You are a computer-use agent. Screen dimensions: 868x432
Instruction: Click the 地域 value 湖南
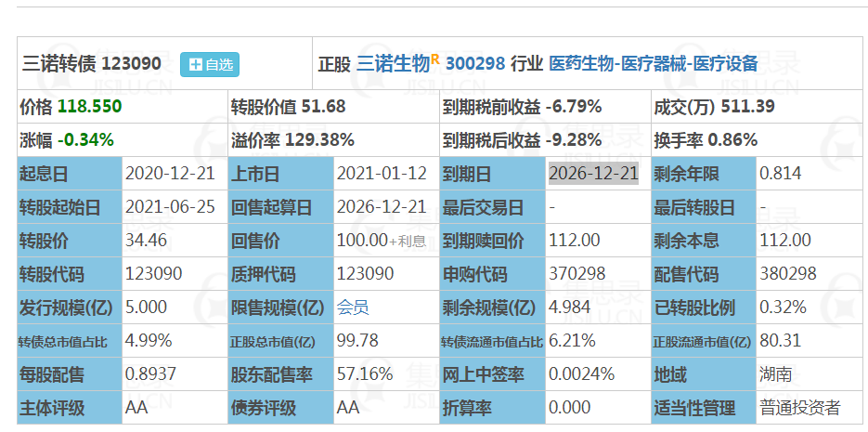[x=775, y=375]
